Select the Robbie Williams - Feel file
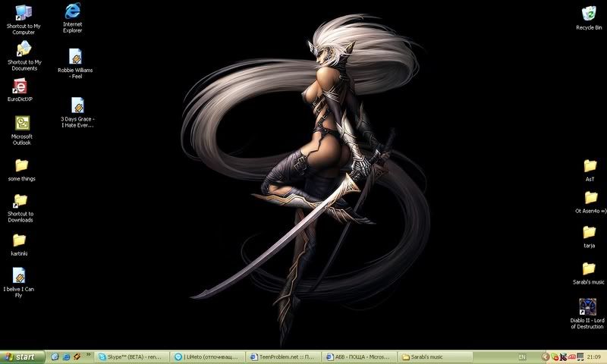607x364 pixels. pyautogui.click(x=76, y=57)
